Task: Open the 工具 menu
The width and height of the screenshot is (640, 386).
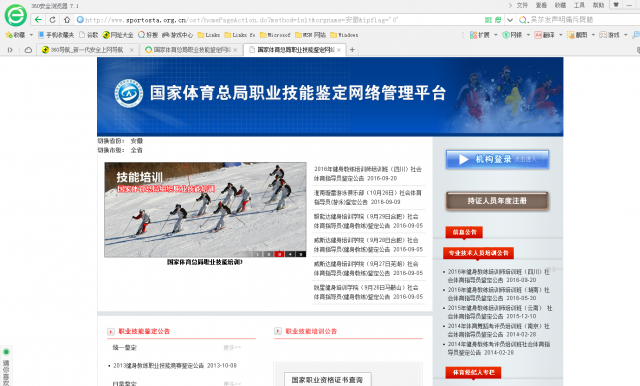Action: [x=579, y=5]
